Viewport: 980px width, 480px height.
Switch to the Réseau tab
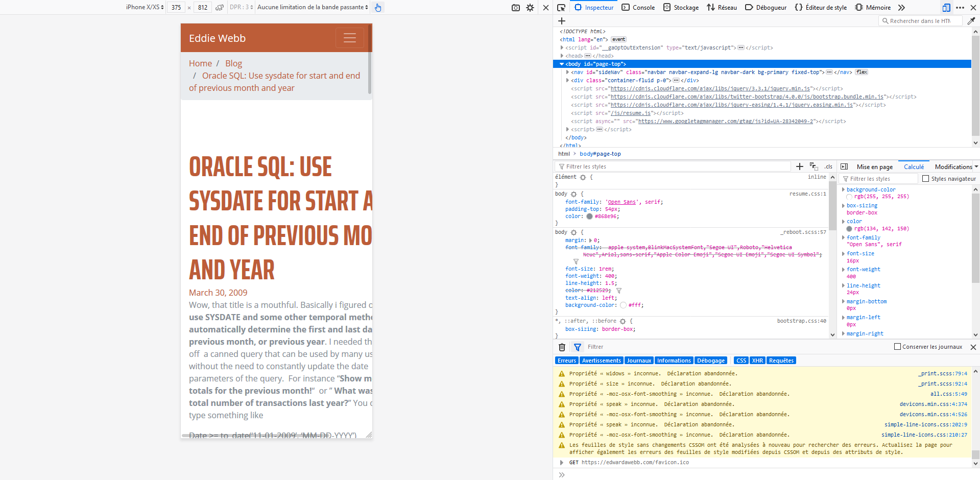[x=722, y=8]
